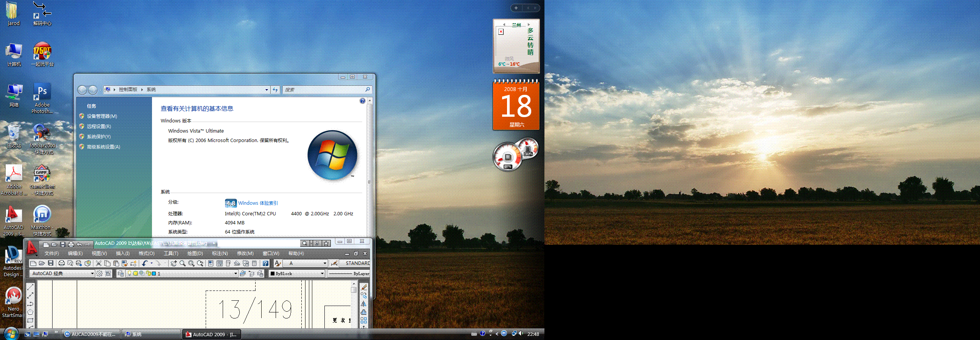This screenshot has width=980, height=340.
Task: Click the System window vertical scrollbar
Action: [x=369, y=167]
